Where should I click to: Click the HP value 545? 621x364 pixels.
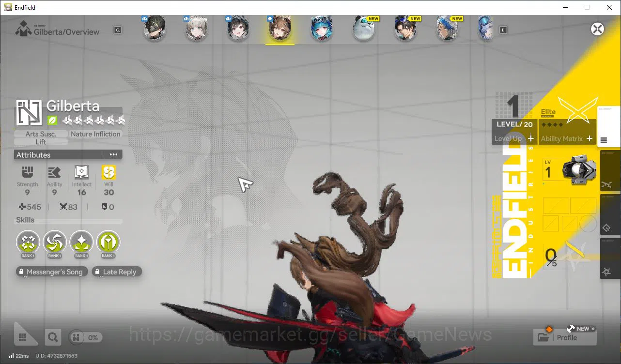click(34, 207)
